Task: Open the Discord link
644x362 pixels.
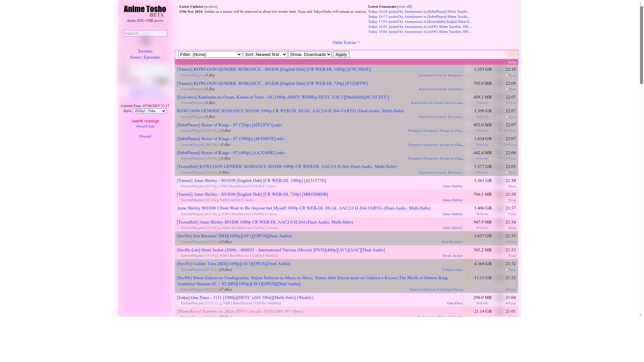Action: tap(145, 136)
